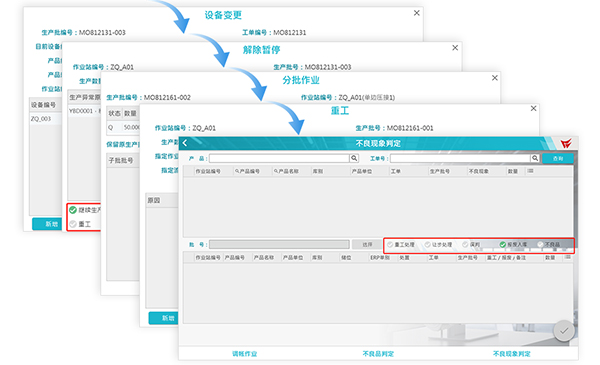Click the search icon beside the 产品 field
600x365 pixels.
pyautogui.click(x=354, y=158)
